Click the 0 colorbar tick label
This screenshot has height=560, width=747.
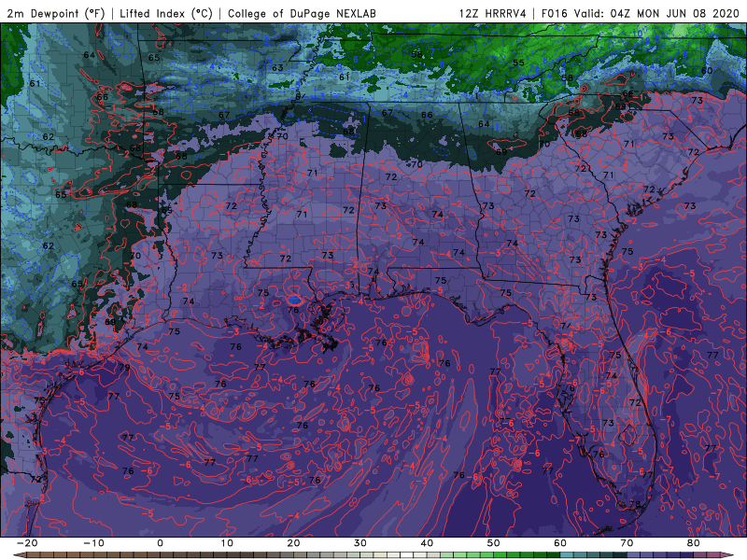coord(160,543)
